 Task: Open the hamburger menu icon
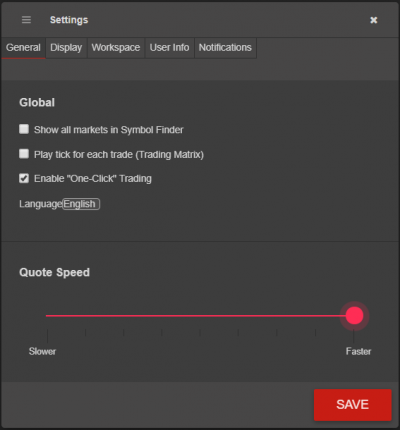point(26,20)
